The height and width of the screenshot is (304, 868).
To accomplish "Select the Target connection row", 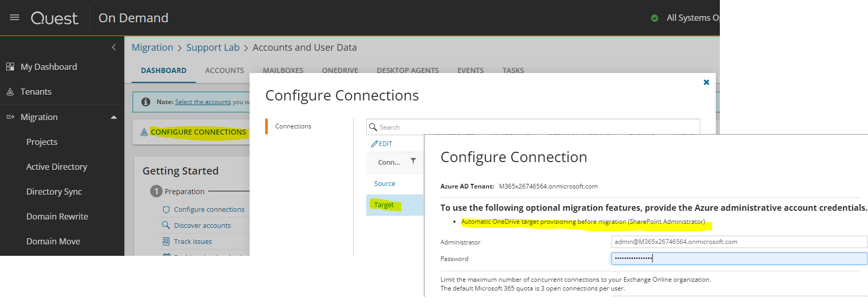I will coord(384,205).
